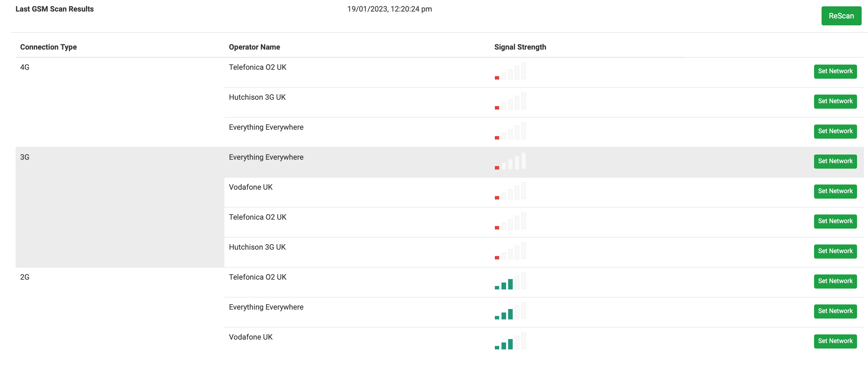The image size is (868, 369).
Task: Click Hutchison 3G UK under 4G
Action: [257, 97]
